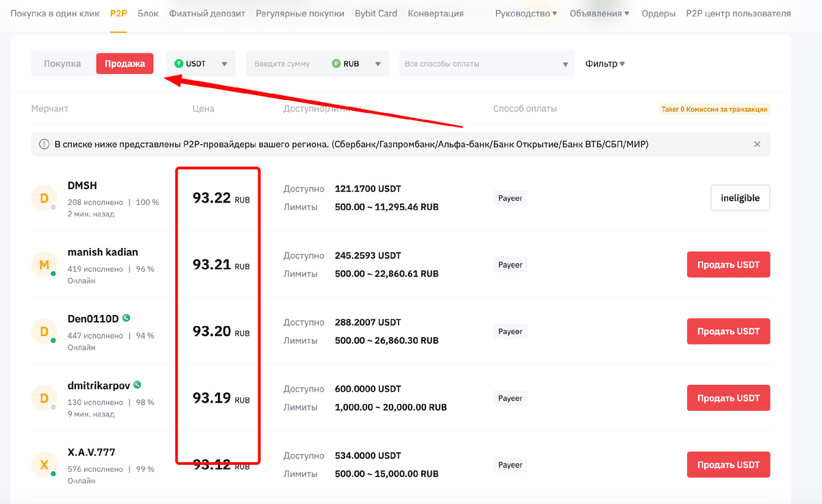The height and width of the screenshot is (504, 822).
Task: Sell USDT to Den0110D
Action: tap(729, 331)
